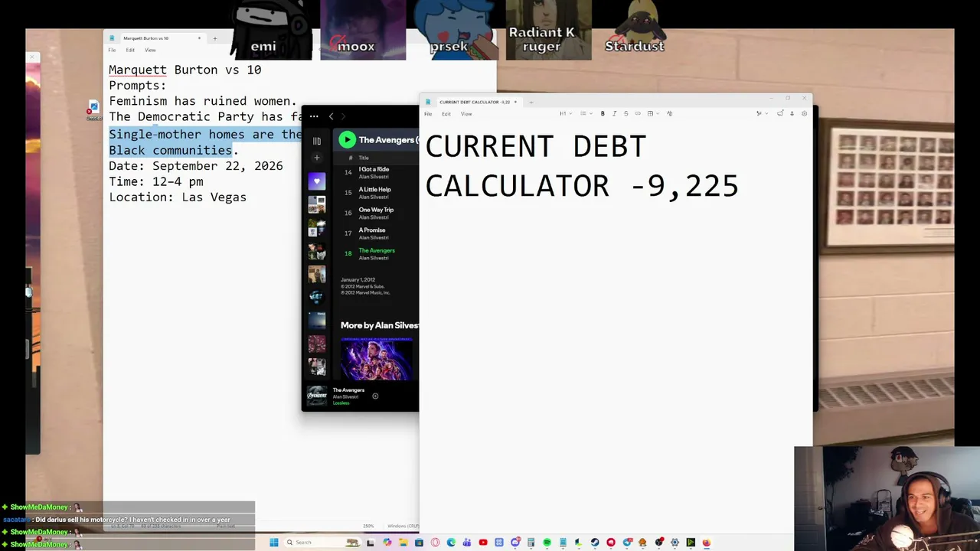Open Liked Songs in Spotify sidebar

316,181
